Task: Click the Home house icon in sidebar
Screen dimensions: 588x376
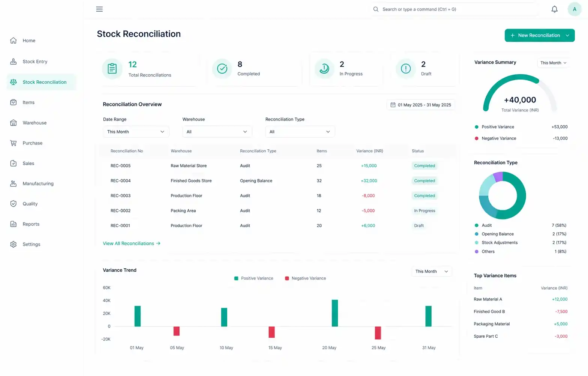Action: click(13, 41)
